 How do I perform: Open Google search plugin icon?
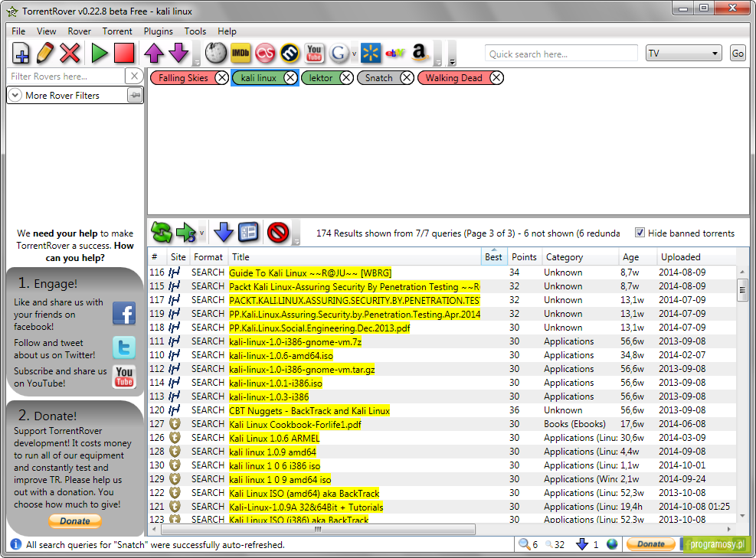tap(339, 53)
